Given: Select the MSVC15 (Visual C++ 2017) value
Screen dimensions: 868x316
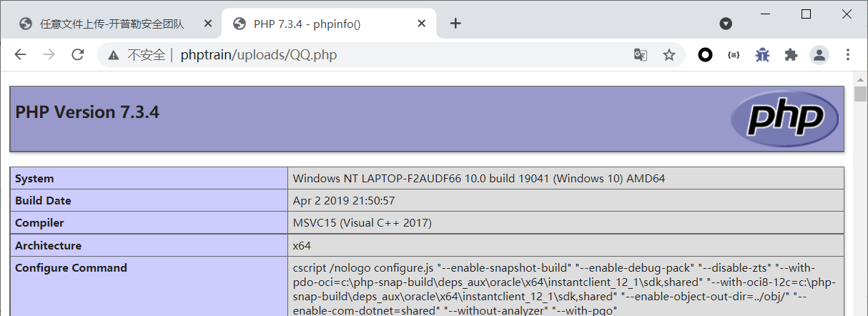Looking at the screenshot, I should (x=363, y=223).
